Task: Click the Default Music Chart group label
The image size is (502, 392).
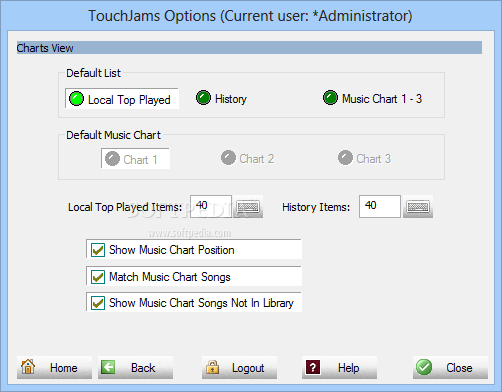Action: (113, 135)
